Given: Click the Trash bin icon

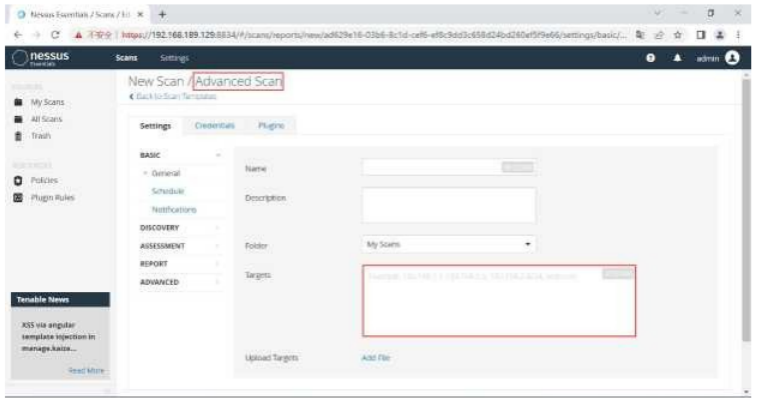Looking at the screenshot, I should click(x=18, y=136).
